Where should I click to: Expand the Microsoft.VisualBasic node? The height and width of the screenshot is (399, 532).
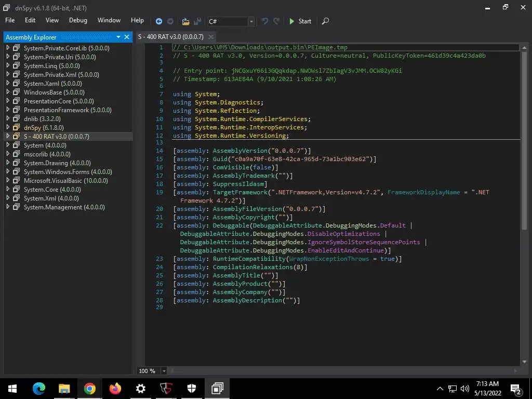tap(8, 180)
